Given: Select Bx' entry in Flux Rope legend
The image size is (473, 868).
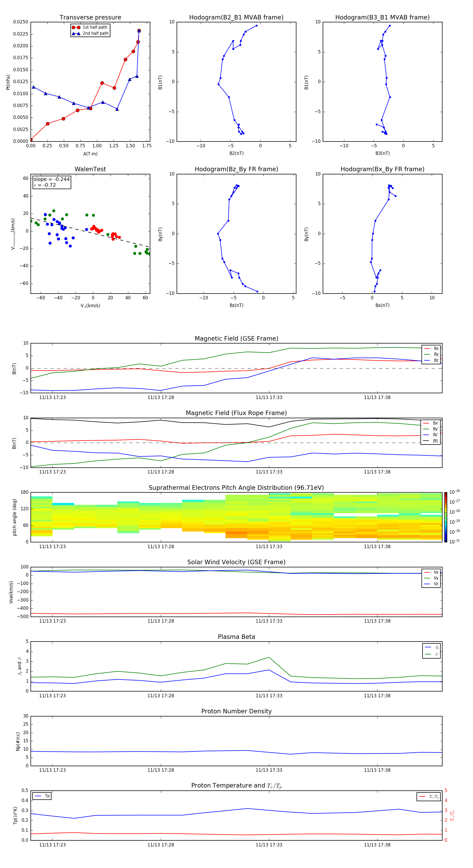Looking at the screenshot, I should pos(431,423).
